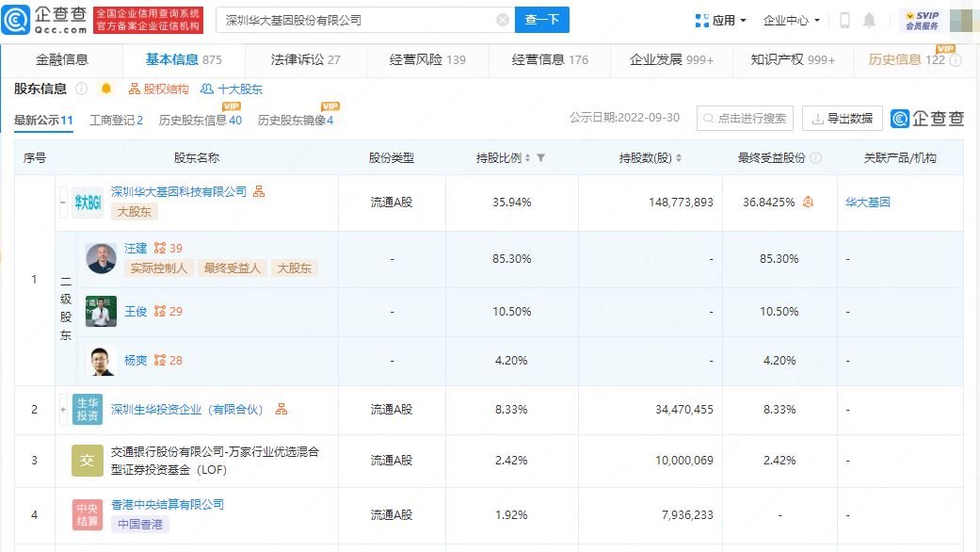This screenshot has height=552, width=980.
Task: Click info icon next to 股东信息
Action: 81,89
